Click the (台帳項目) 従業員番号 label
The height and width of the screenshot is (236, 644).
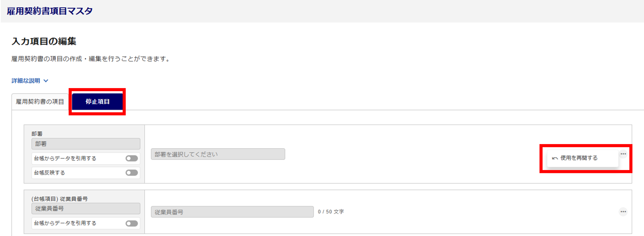click(x=60, y=199)
